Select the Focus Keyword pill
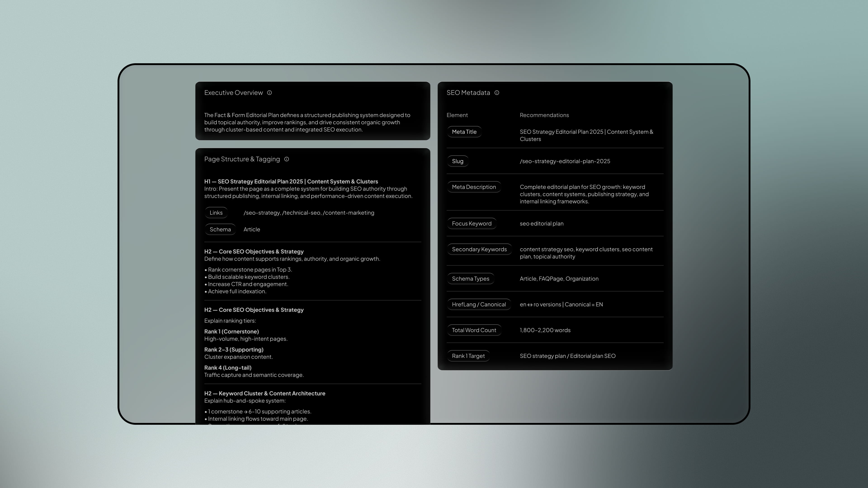This screenshot has width=868, height=488. [x=471, y=224]
